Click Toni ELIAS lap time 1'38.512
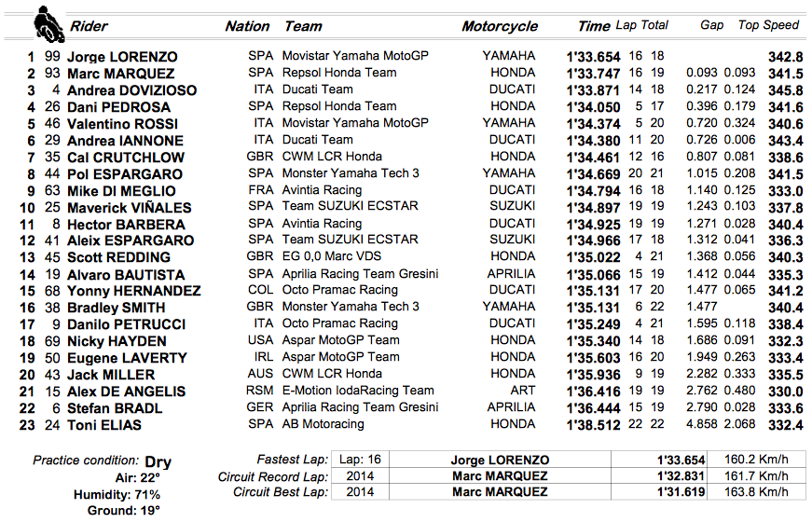Image resolution: width=812 pixels, height=522 pixels. (x=594, y=425)
